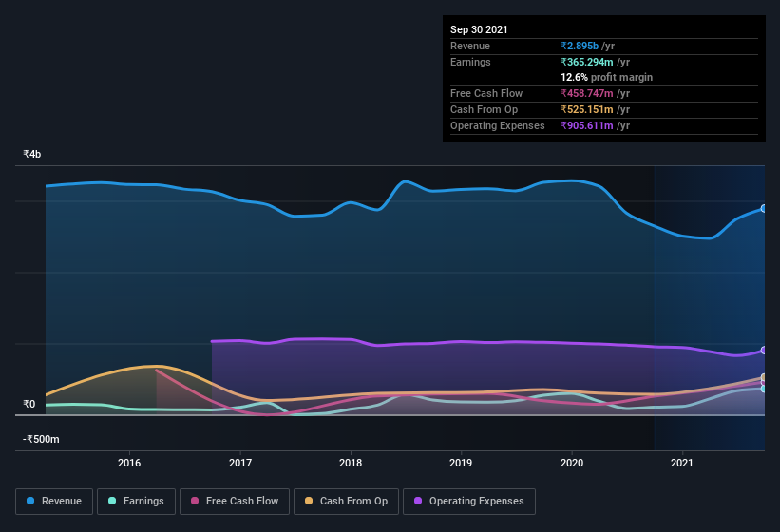Toggle the Revenue legend button
This screenshot has width=780, height=532.
(x=54, y=502)
